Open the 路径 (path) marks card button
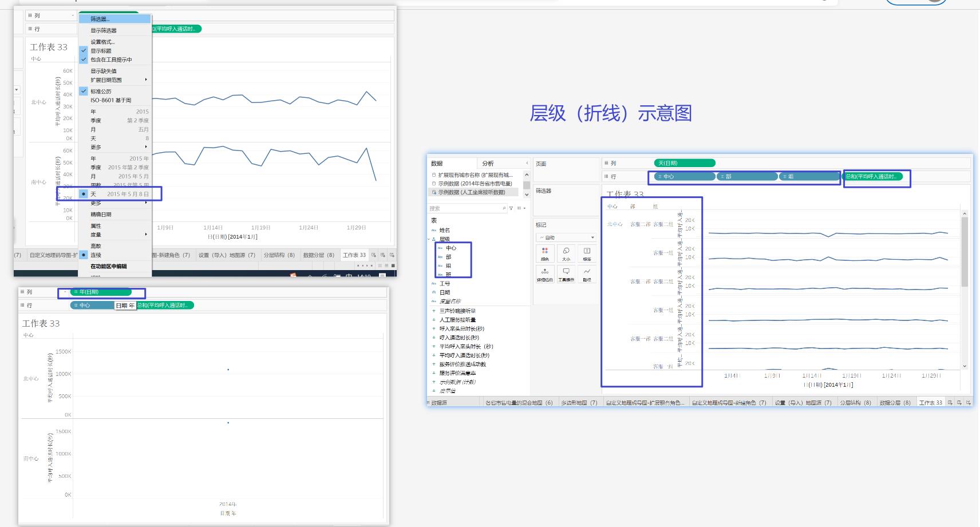 pyautogui.click(x=587, y=274)
